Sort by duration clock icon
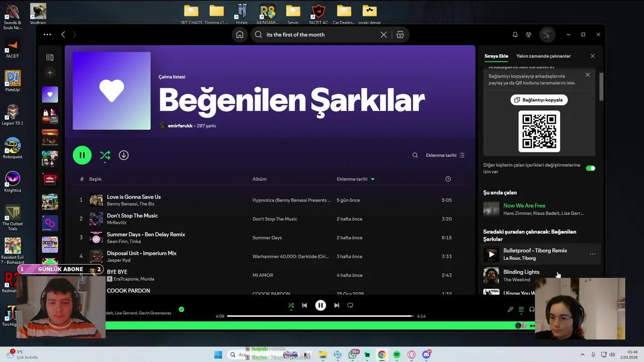644x362 pixels. click(448, 179)
